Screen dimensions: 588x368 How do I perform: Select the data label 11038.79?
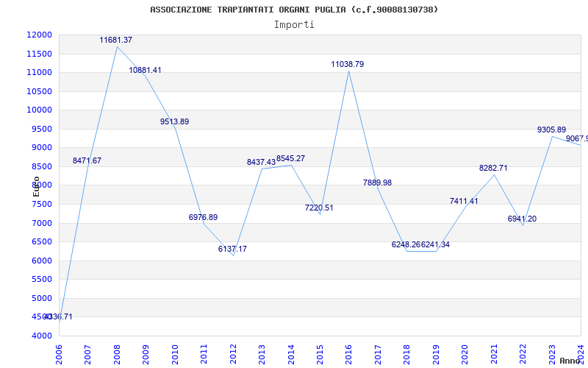click(347, 64)
